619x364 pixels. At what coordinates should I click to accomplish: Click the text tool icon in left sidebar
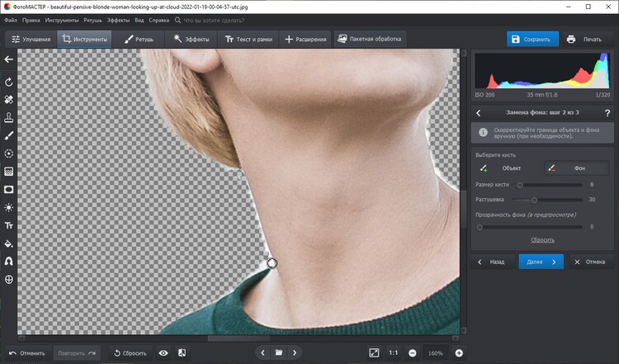tap(9, 225)
